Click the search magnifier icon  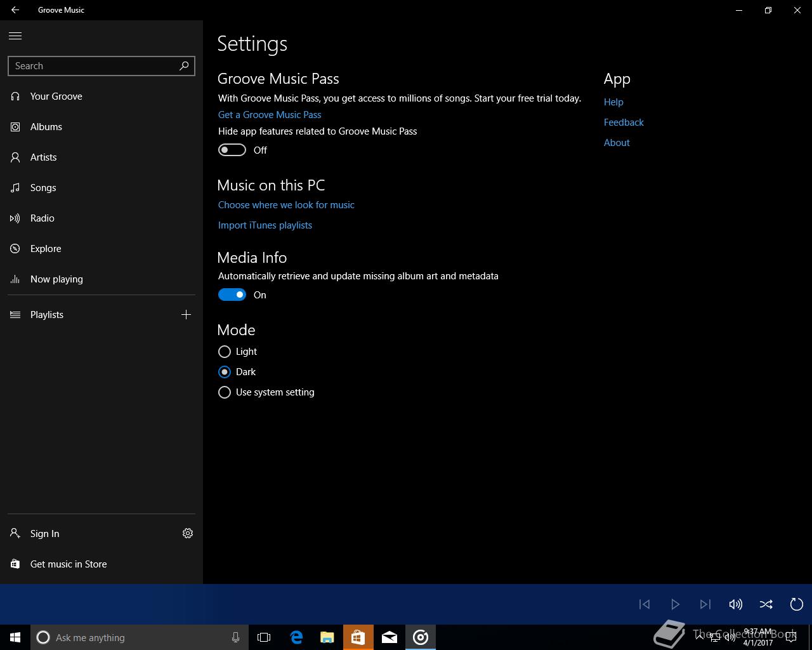point(184,66)
